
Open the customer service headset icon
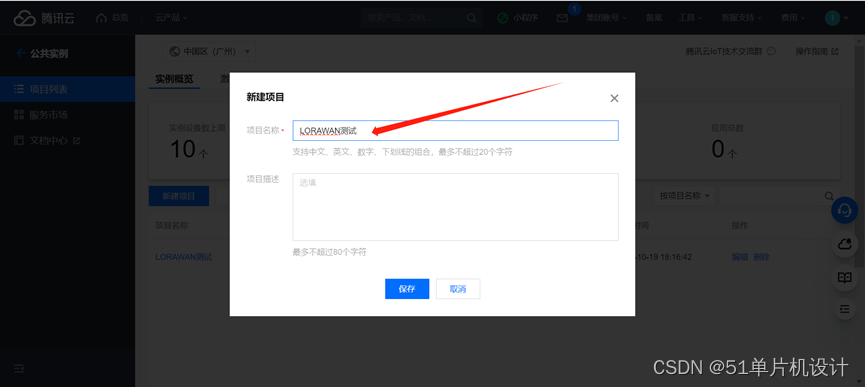coord(845,210)
